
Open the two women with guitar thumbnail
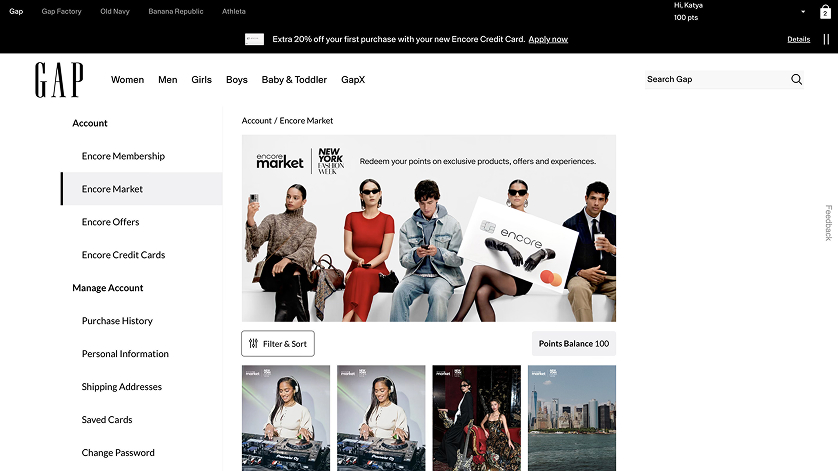(x=476, y=418)
